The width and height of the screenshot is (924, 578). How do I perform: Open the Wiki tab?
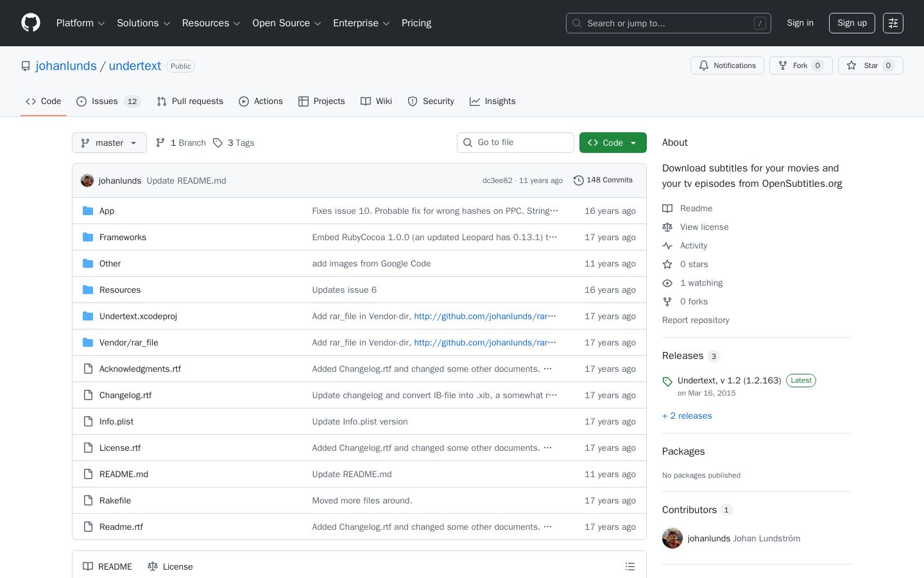(x=376, y=101)
